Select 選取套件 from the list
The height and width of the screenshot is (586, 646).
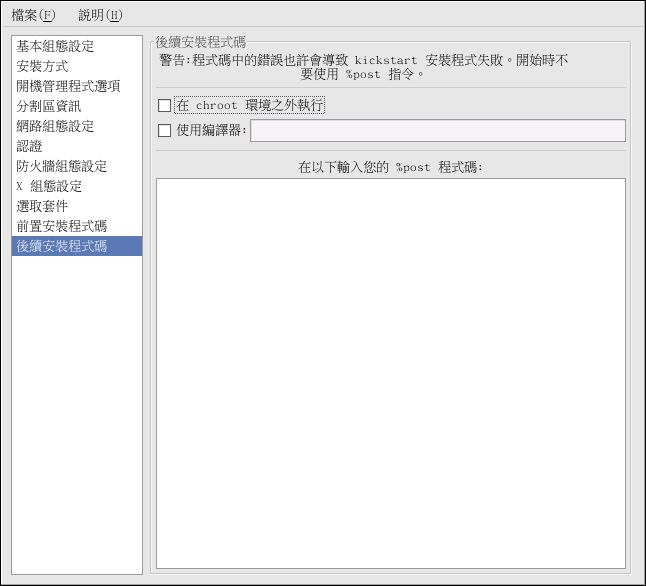point(43,206)
